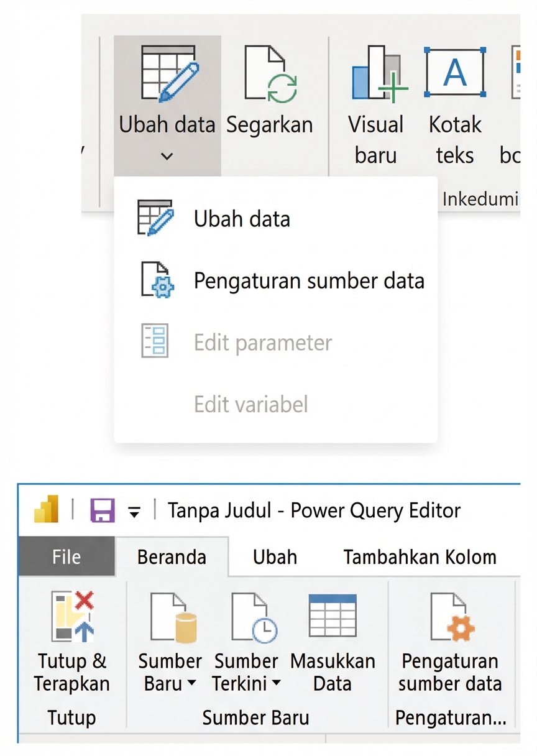Insert a Kotak teks via its icon
The image size is (537, 756).
[455, 70]
